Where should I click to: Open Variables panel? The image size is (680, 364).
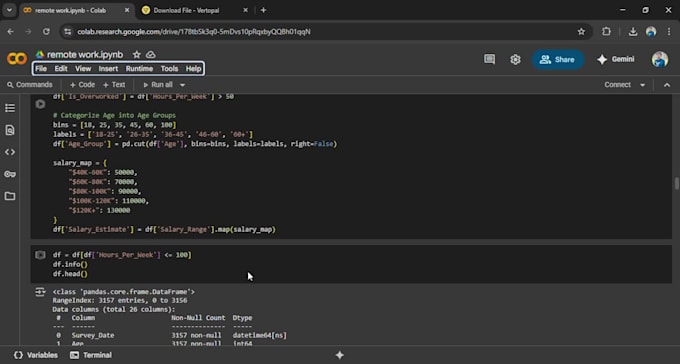pyautogui.click(x=36, y=355)
